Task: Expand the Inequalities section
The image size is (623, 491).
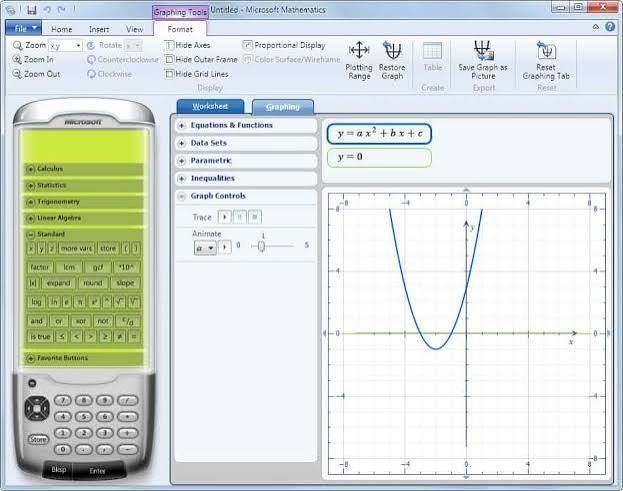Action: point(182,178)
